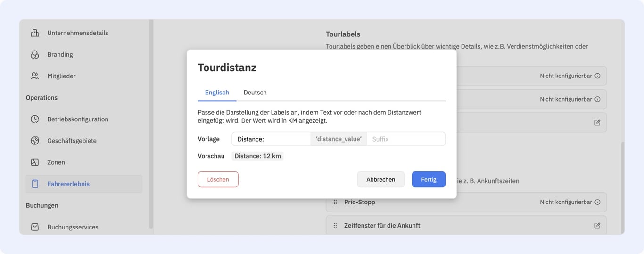Click the Prio-Stopp row label
This screenshot has width=644, height=254.
click(x=360, y=202)
